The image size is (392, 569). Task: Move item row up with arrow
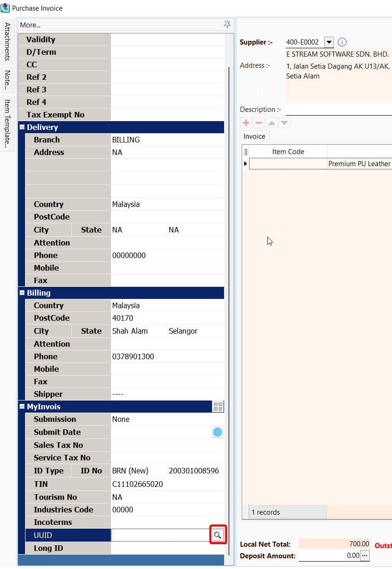pos(272,123)
